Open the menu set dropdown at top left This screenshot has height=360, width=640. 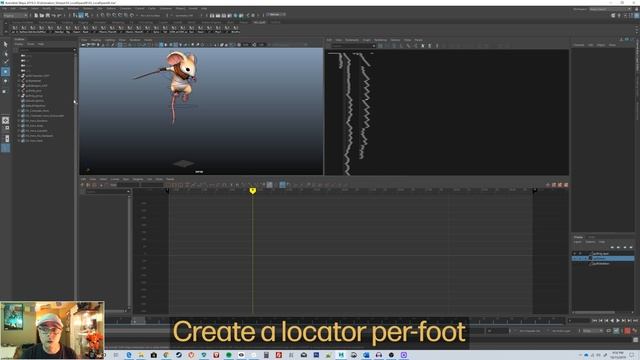[x=15, y=16]
